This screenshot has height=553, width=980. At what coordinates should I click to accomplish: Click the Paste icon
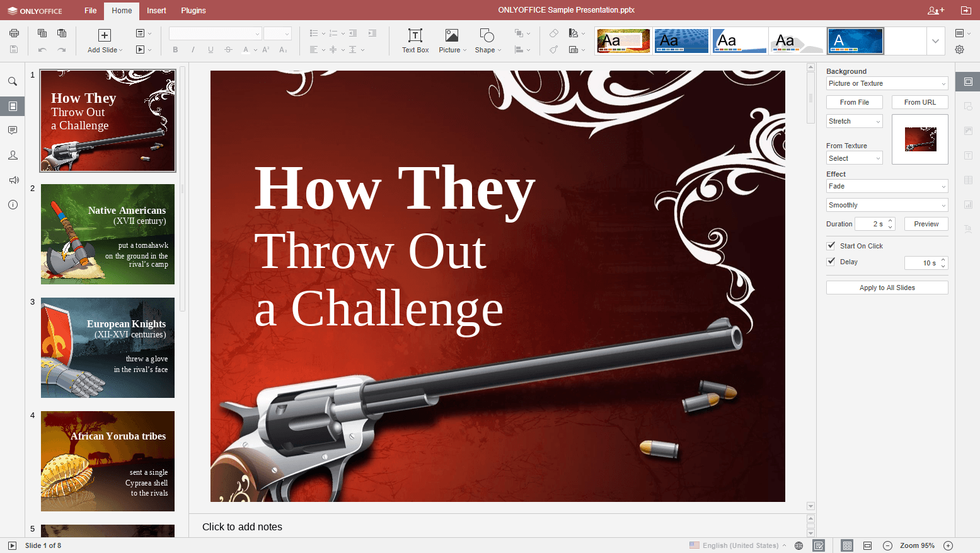tap(62, 33)
